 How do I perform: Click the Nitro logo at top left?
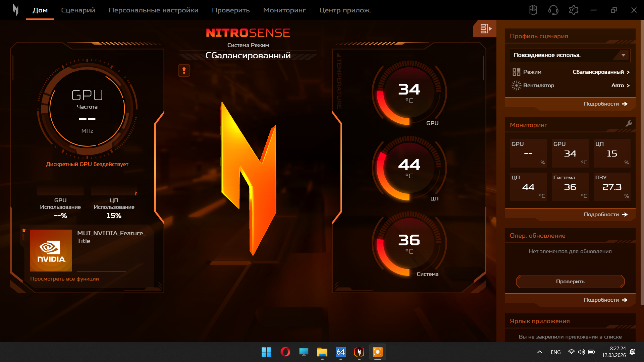(15, 10)
